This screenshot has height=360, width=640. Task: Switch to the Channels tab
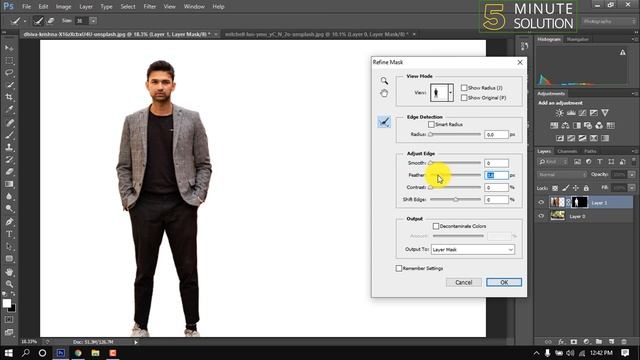coord(567,151)
